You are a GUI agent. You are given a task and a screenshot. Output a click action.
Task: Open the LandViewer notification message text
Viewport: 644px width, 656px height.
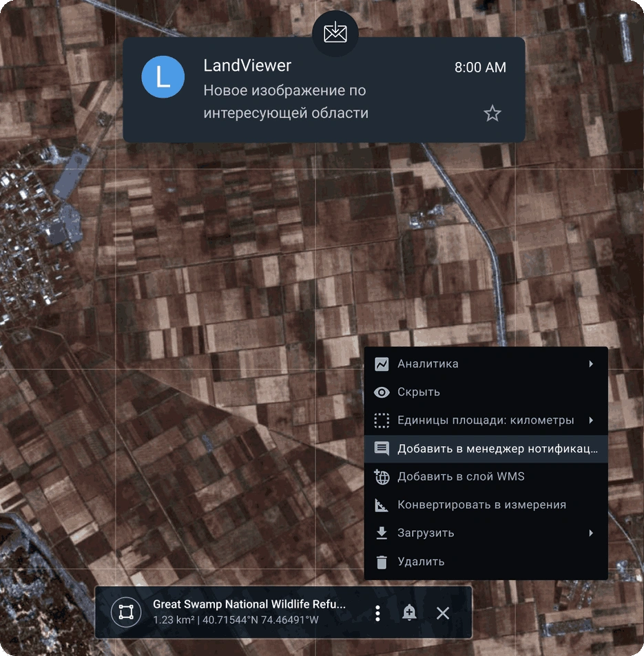click(x=285, y=102)
